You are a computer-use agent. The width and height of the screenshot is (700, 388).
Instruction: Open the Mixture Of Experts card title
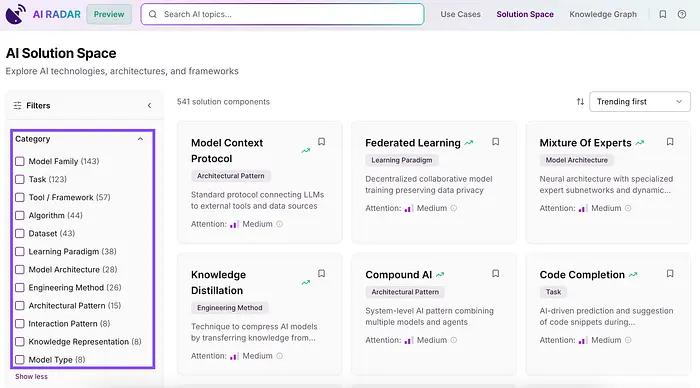585,143
